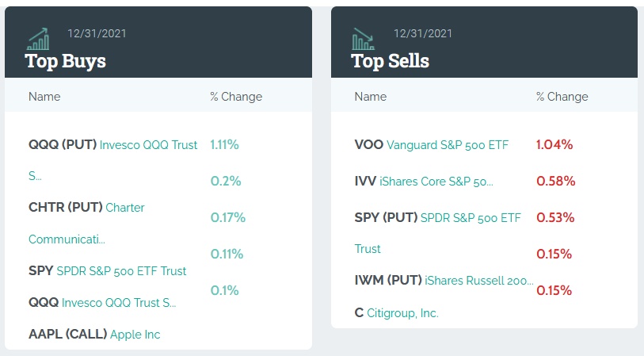Click the Top Sells heading

[x=391, y=61]
